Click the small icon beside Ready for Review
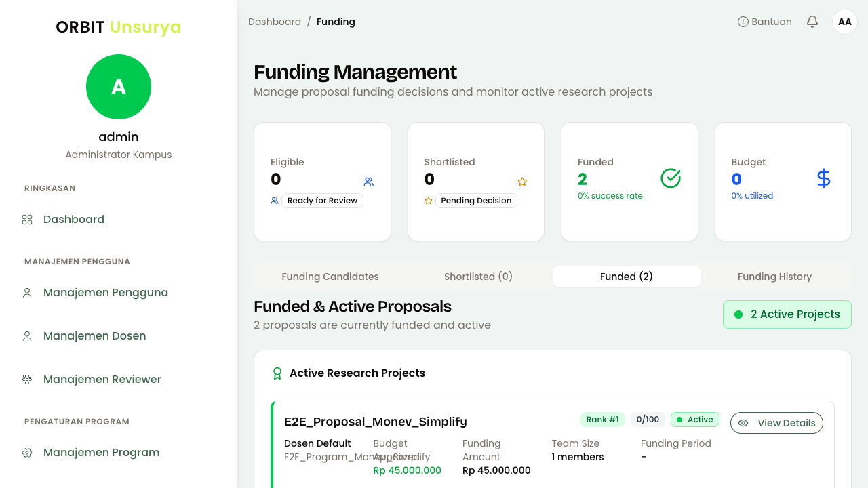The width and height of the screenshot is (868, 488). click(275, 201)
